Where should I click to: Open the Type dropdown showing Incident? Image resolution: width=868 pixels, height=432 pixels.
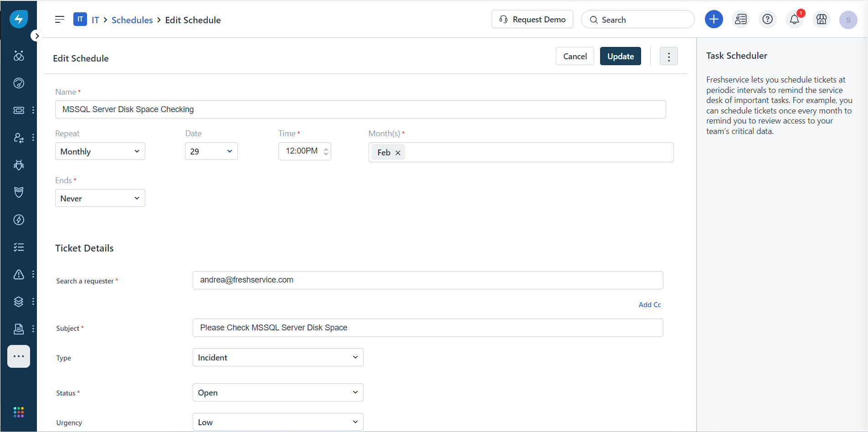[277, 358]
